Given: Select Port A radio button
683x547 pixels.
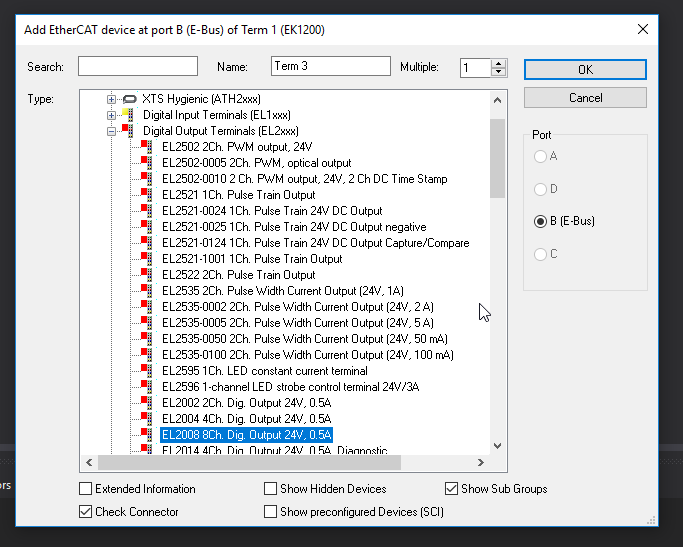Looking at the screenshot, I should [540, 156].
